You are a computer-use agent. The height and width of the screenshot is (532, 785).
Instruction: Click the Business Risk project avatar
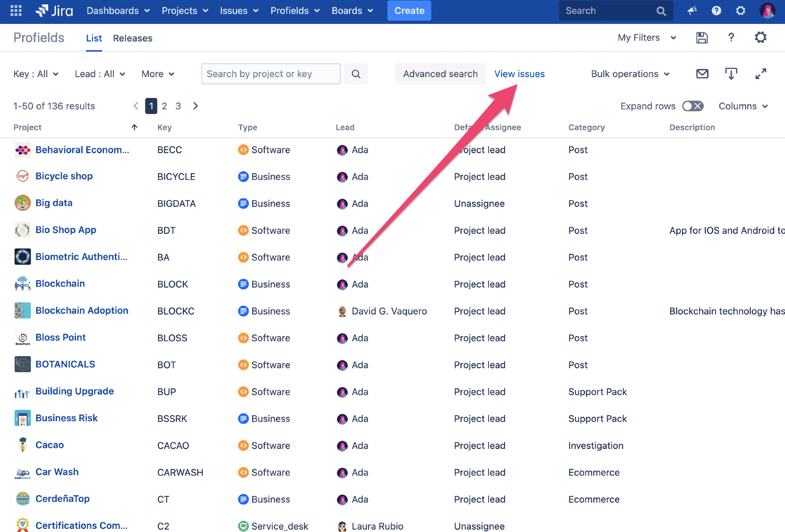(22, 418)
